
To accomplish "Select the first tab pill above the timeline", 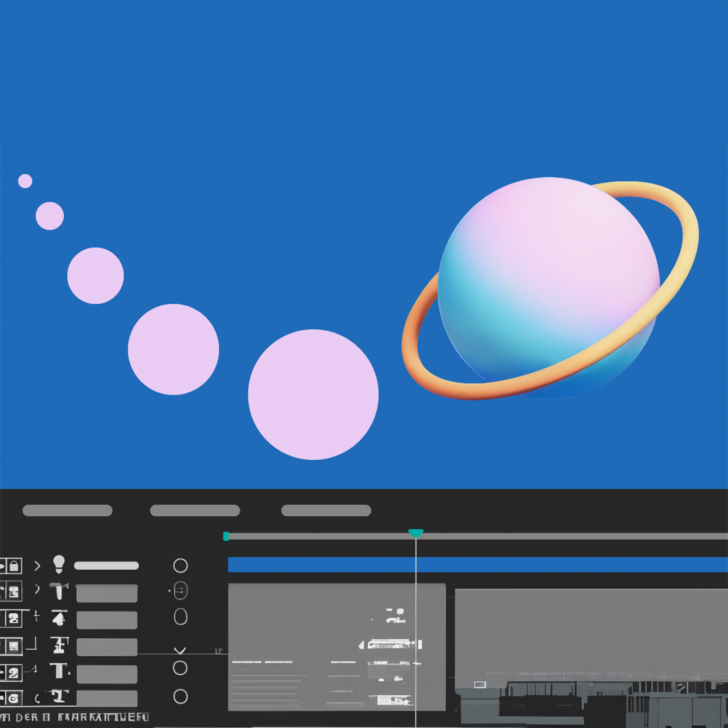I will [x=67, y=510].
